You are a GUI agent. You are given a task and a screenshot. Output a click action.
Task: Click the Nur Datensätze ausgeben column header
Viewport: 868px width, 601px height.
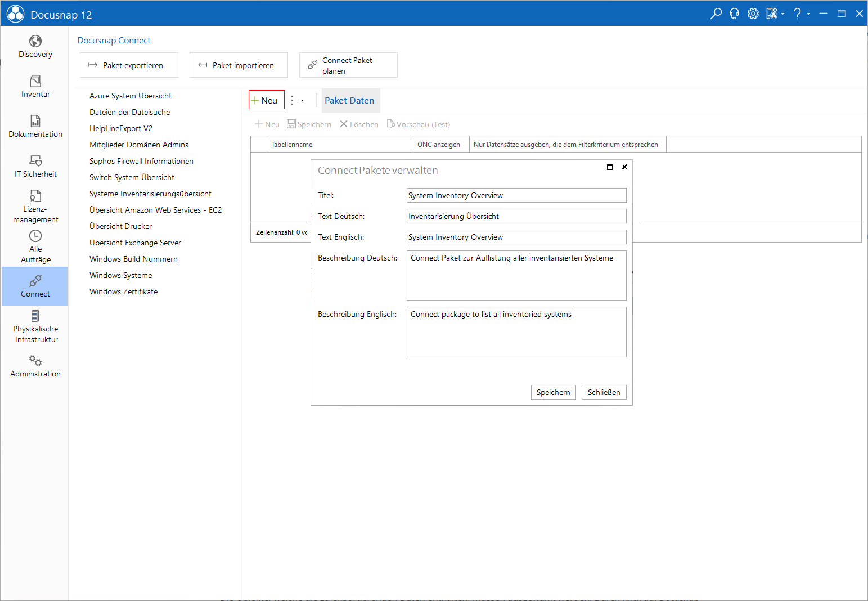[x=568, y=145]
